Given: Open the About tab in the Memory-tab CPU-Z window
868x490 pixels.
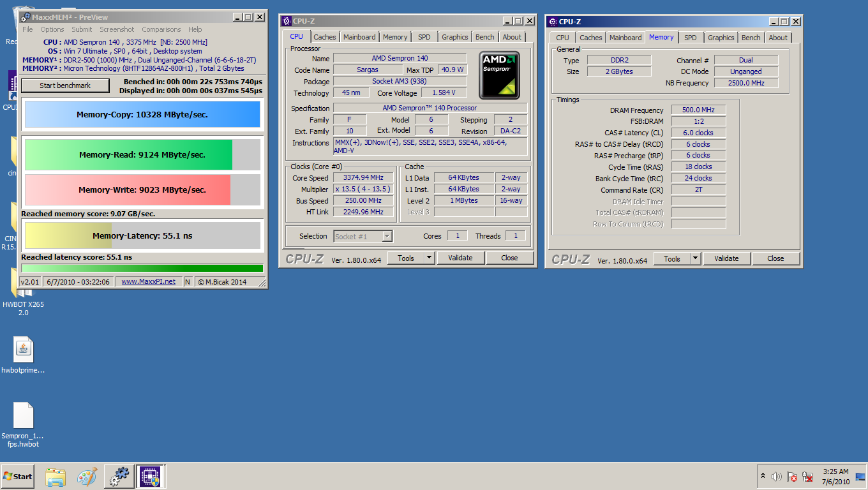Looking at the screenshot, I should (x=778, y=38).
